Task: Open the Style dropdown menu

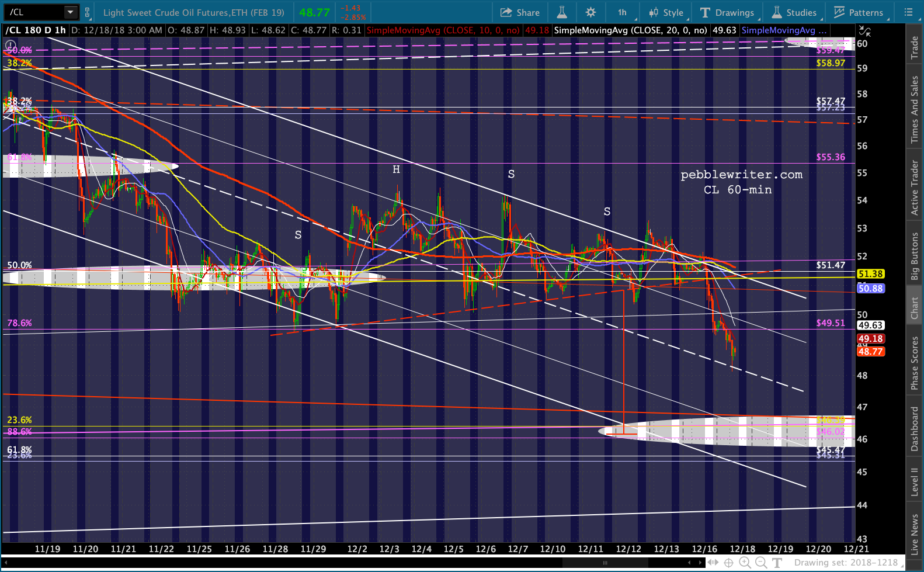Action: coord(666,12)
